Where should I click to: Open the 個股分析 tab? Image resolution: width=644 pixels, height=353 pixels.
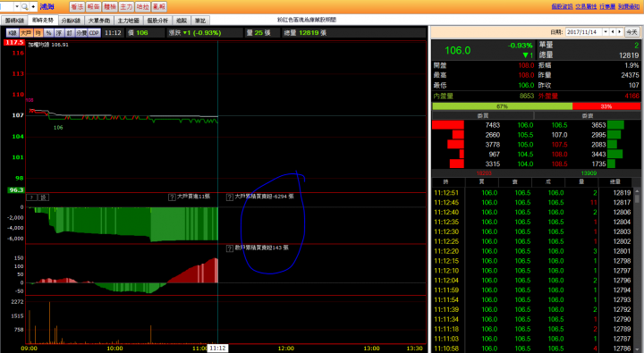157,21
